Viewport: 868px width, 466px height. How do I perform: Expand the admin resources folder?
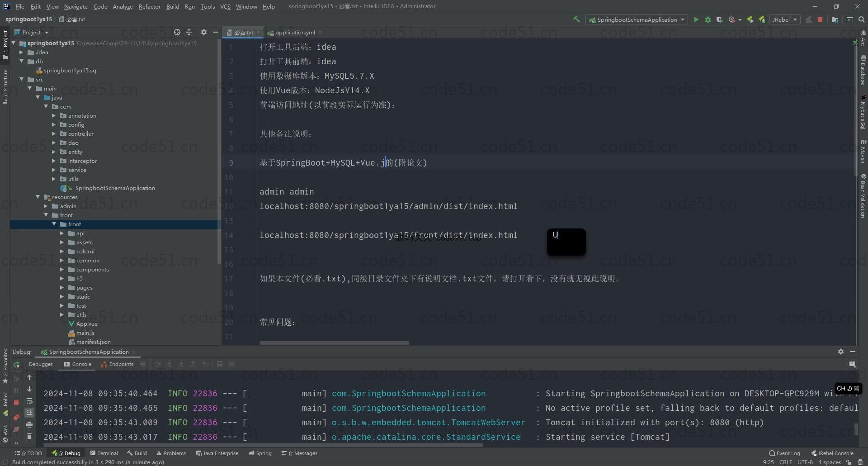pos(46,206)
